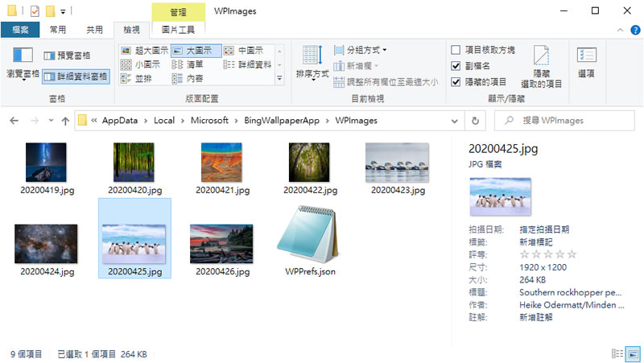644x363 pixels.
Task: Toggle the 隱藏的項目 hidden items checkbox
Action: 456,82
